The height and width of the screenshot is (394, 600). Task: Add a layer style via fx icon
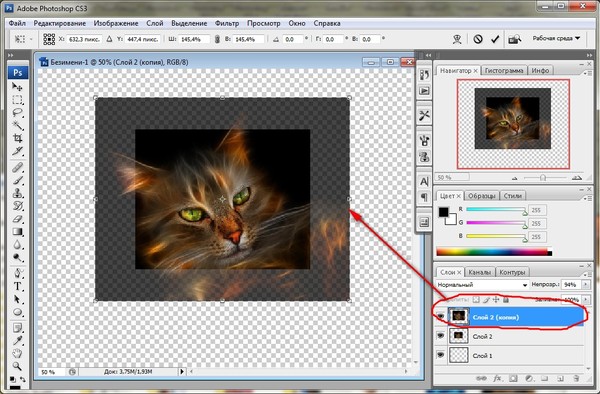pyautogui.click(x=497, y=378)
